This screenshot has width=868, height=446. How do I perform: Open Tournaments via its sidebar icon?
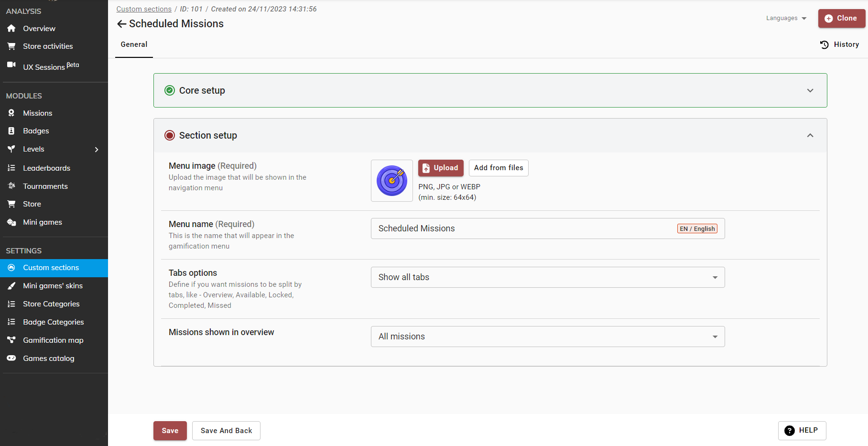(x=11, y=186)
